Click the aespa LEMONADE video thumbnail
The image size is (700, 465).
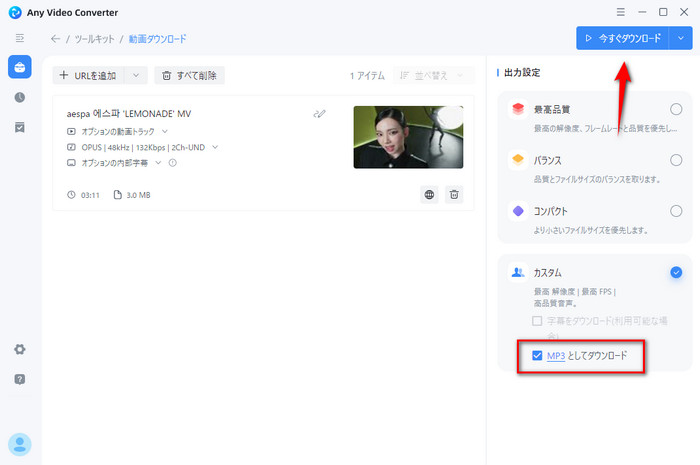tap(408, 137)
